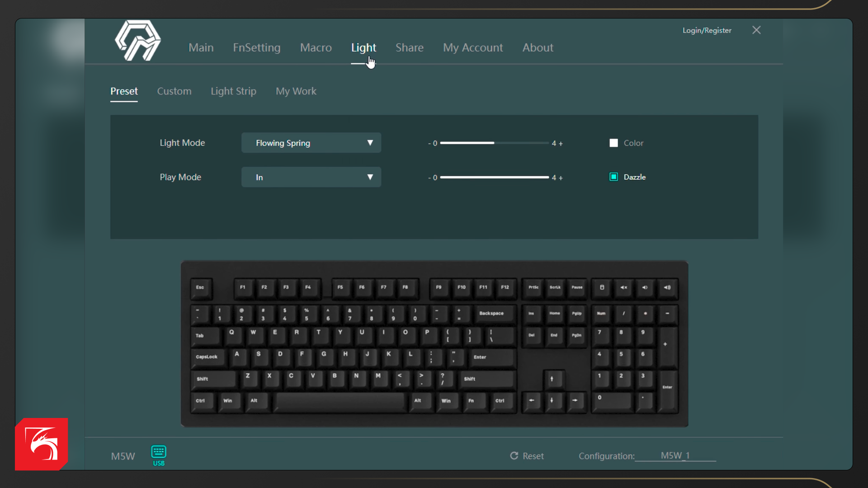The width and height of the screenshot is (868, 488).
Task: Select the main Enter key
Action: tap(491, 358)
